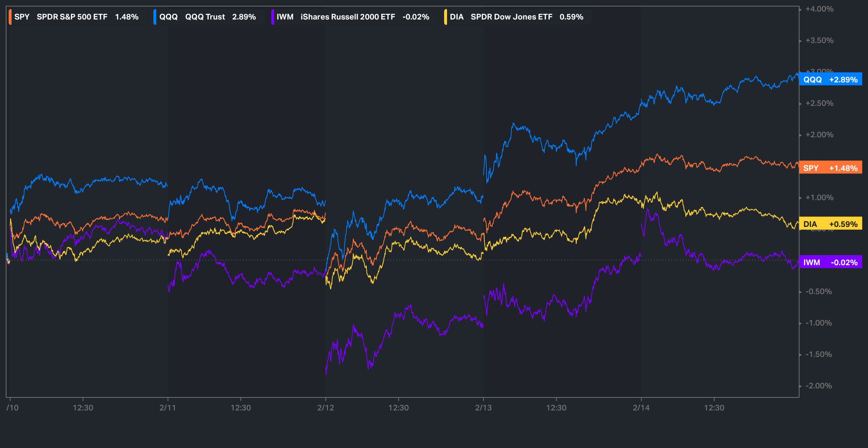Click the 2/14 date marker on time axis

coord(641,408)
